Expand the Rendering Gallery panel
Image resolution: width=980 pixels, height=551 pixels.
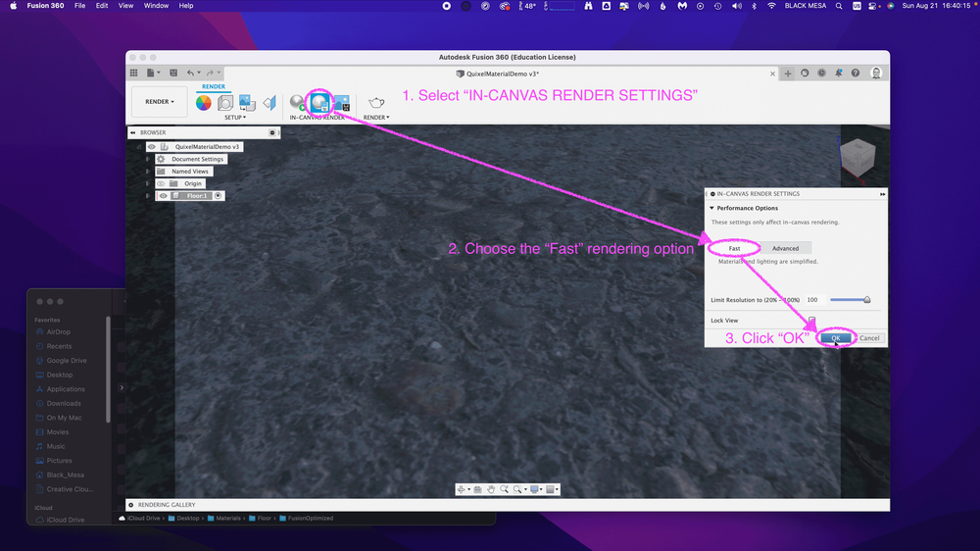coord(130,505)
